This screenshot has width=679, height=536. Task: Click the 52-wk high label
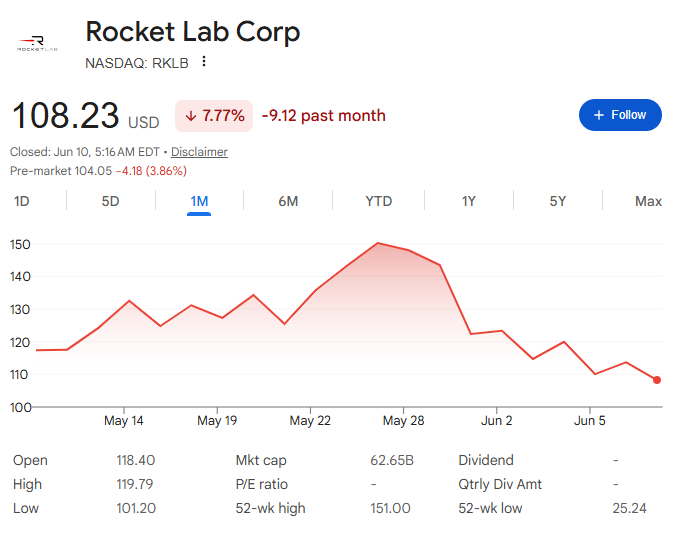(270, 509)
